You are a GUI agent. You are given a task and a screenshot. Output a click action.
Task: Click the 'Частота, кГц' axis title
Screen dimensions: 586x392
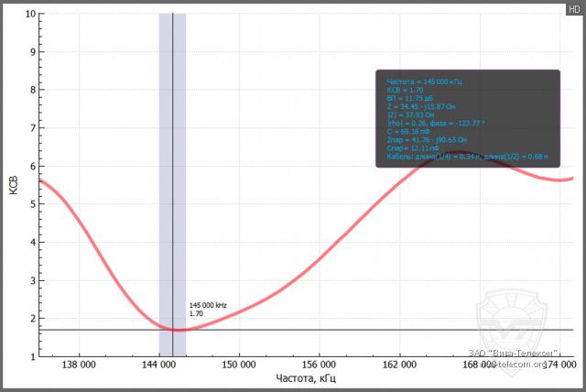pyautogui.click(x=306, y=378)
